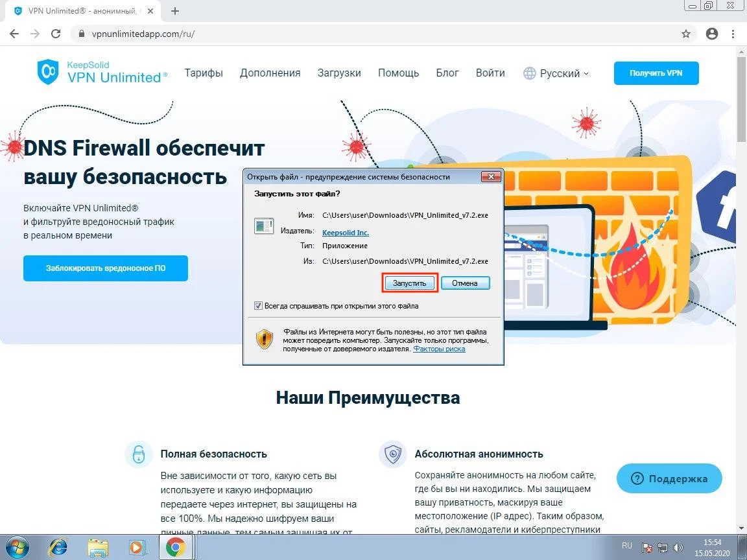Bookmark page with the star icon
Screen dimensions: 747x560
(686, 34)
